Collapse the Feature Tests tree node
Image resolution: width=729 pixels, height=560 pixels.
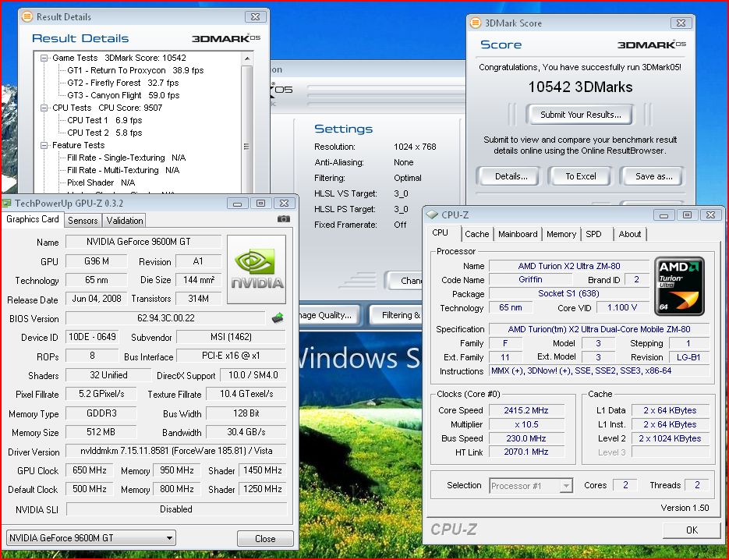click(x=44, y=145)
